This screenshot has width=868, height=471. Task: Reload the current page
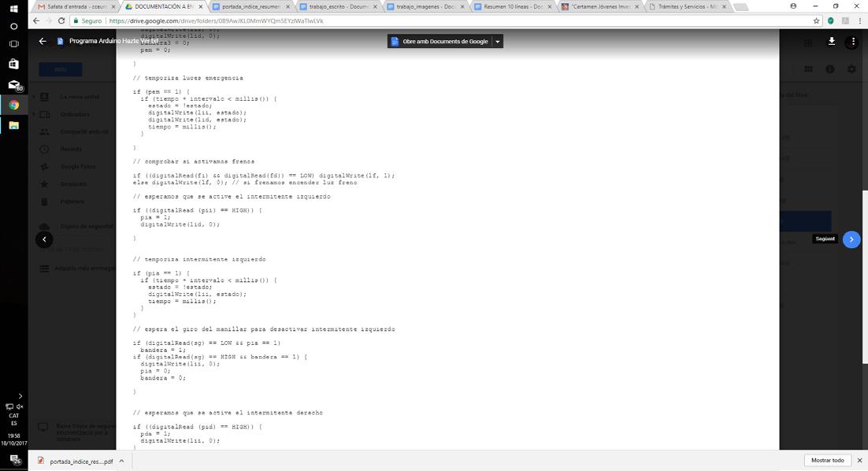pos(61,20)
